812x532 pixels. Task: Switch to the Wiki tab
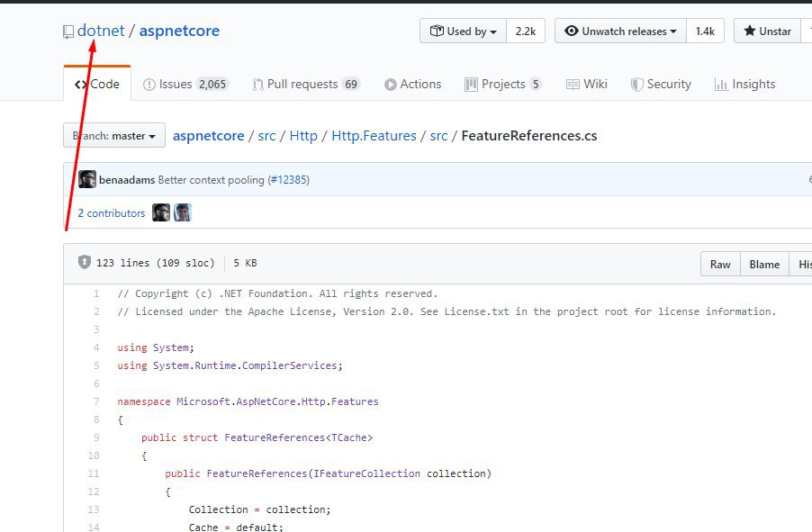click(x=586, y=84)
